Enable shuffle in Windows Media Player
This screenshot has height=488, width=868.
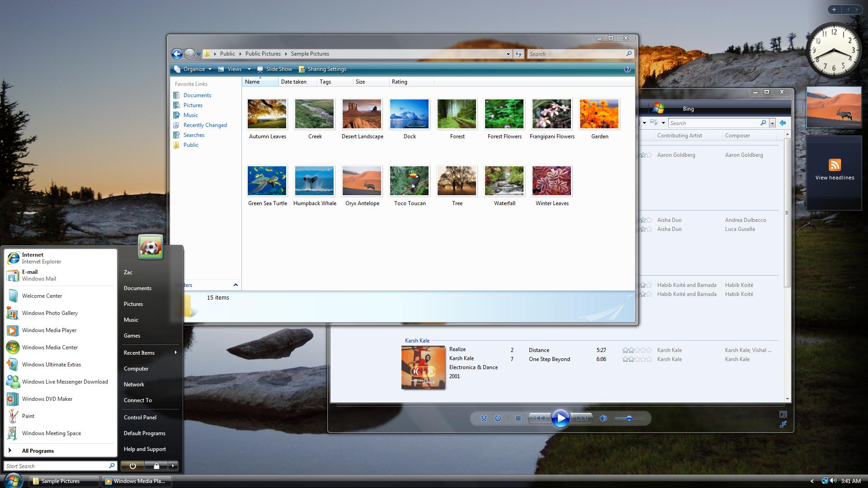point(484,418)
